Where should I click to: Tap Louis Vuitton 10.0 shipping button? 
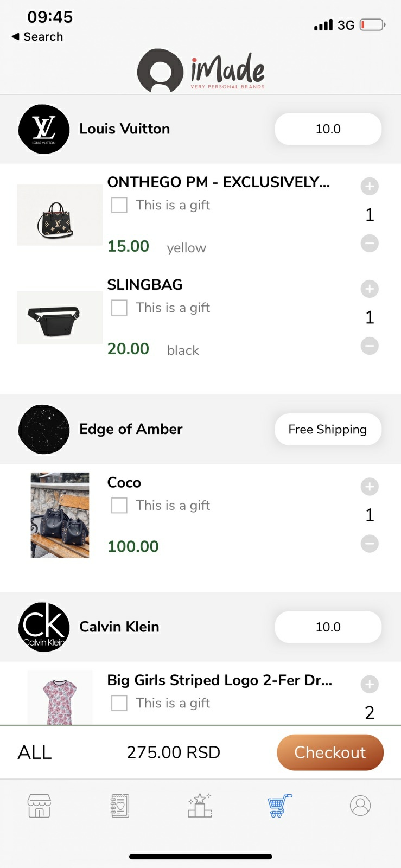coord(328,129)
